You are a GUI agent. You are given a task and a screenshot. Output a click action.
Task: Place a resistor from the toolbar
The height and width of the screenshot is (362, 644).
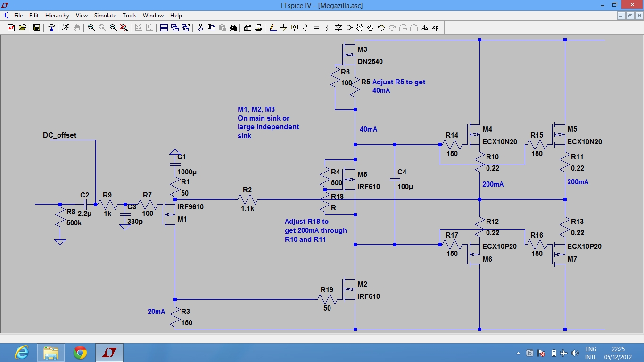[x=305, y=28]
